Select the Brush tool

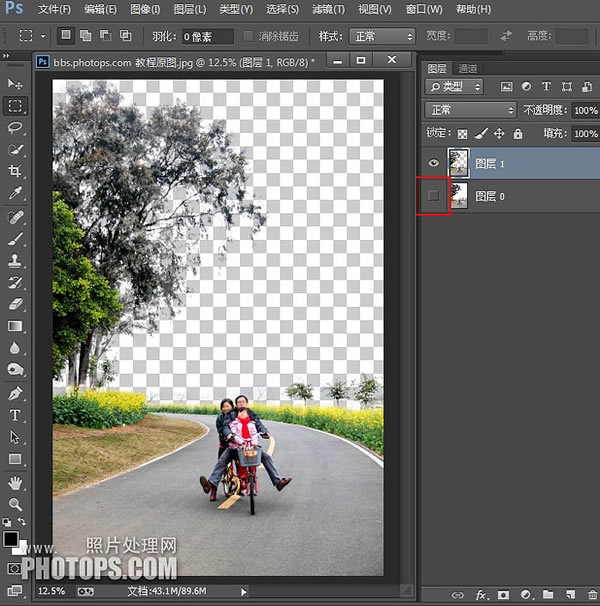click(15, 239)
